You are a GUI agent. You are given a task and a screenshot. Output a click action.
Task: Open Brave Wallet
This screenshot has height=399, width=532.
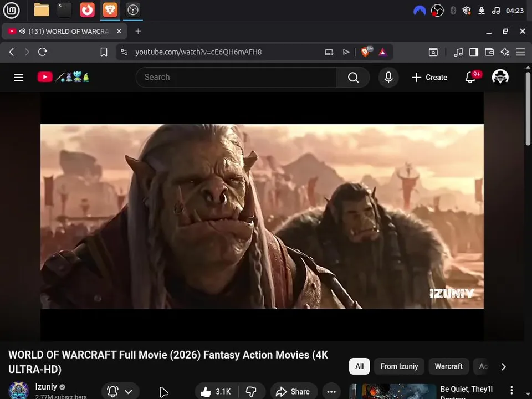point(489,52)
